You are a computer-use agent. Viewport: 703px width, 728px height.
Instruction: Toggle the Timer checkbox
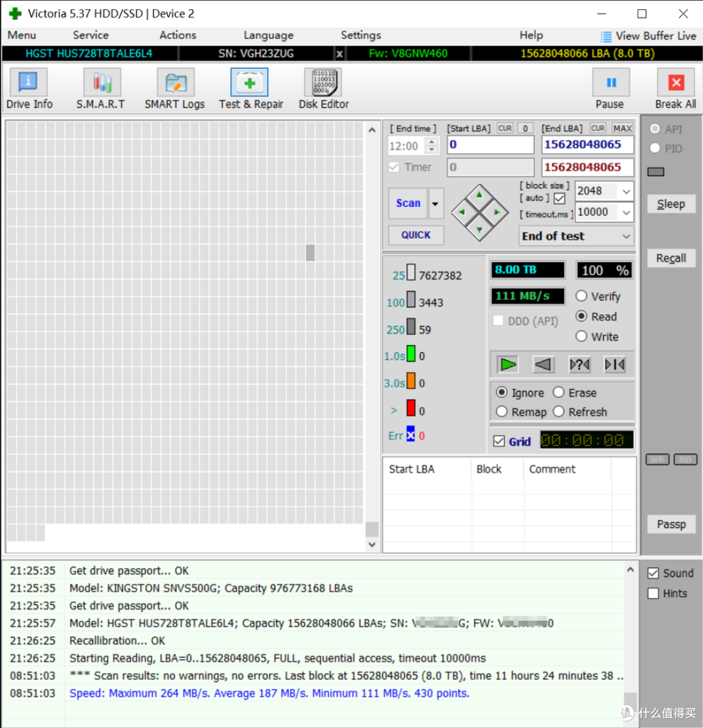(x=394, y=167)
